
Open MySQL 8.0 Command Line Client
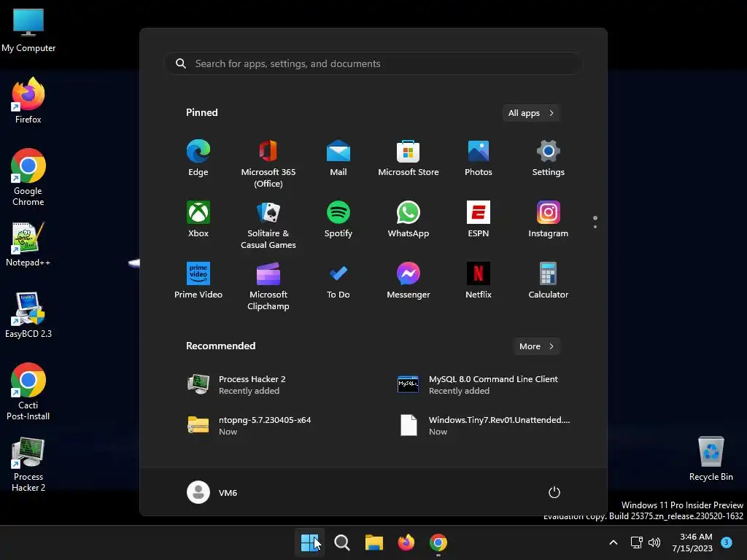click(x=478, y=385)
